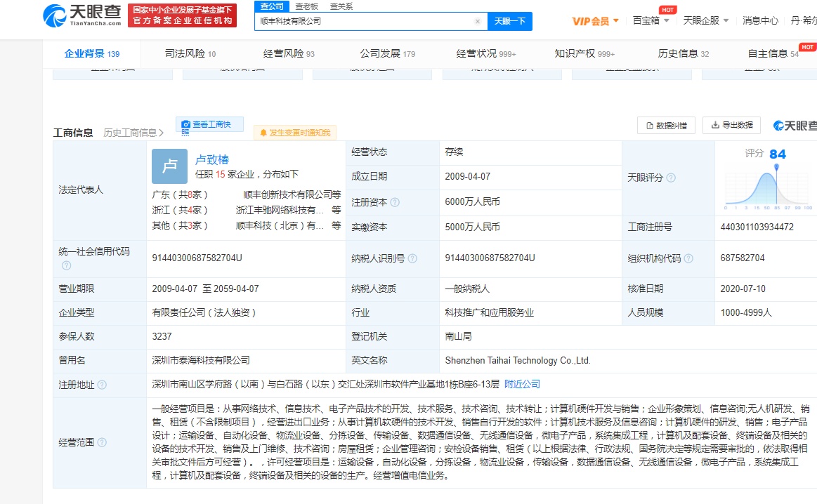Click the 数据纠错 button
The width and height of the screenshot is (817, 504).
click(667, 126)
